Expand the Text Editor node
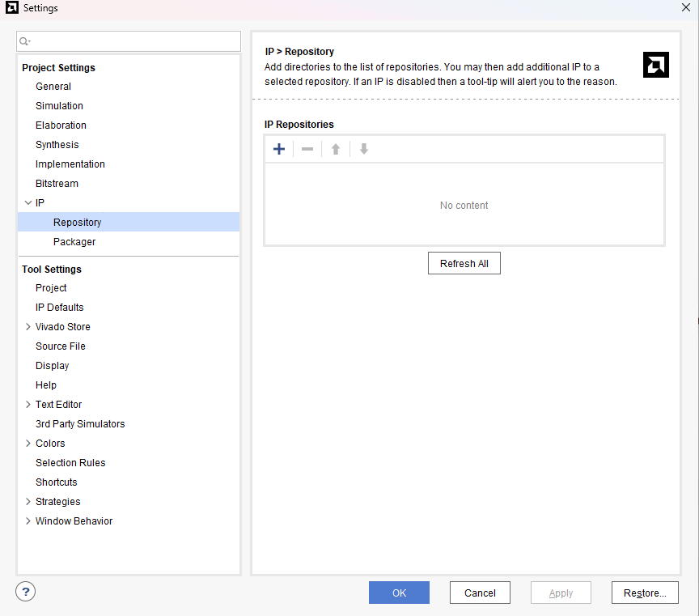Viewport: 699px width, 616px height. click(28, 405)
